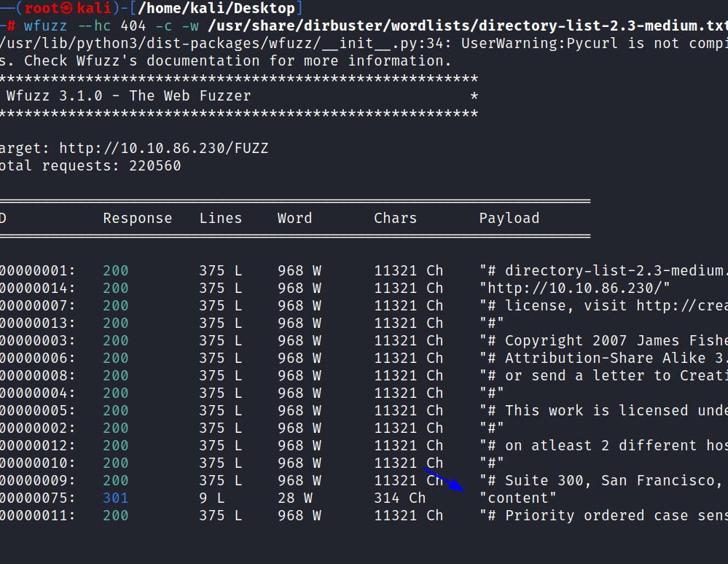728x564 pixels.
Task: Click the target URL 'http://10.10.86.230/FUZZ'
Action: tap(164, 148)
